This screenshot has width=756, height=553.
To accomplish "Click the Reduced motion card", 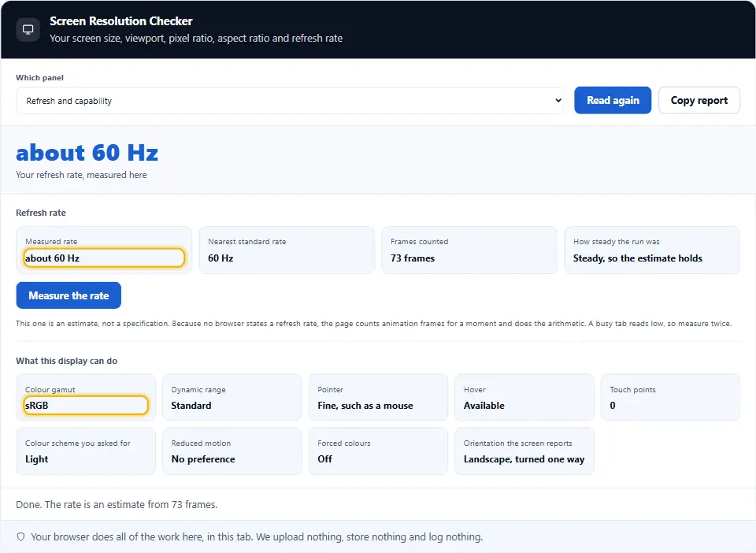I will coord(232,451).
